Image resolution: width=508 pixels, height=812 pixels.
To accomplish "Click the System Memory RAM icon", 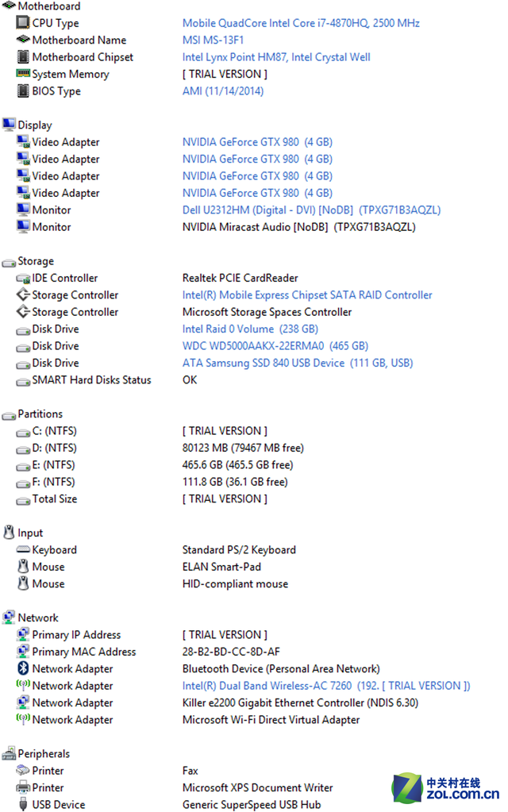I will pyautogui.click(x=23, y=74).
